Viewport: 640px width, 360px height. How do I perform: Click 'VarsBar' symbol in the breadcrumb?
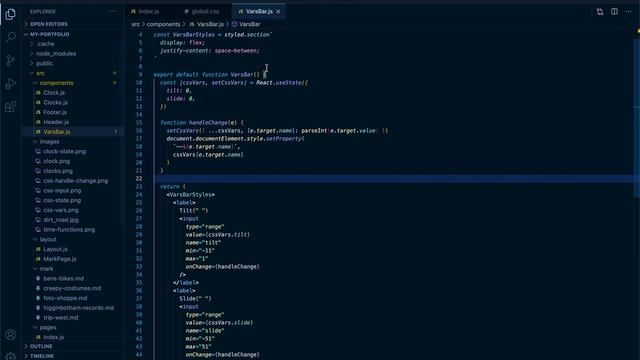pyautogui.click(x=249, y=24)
